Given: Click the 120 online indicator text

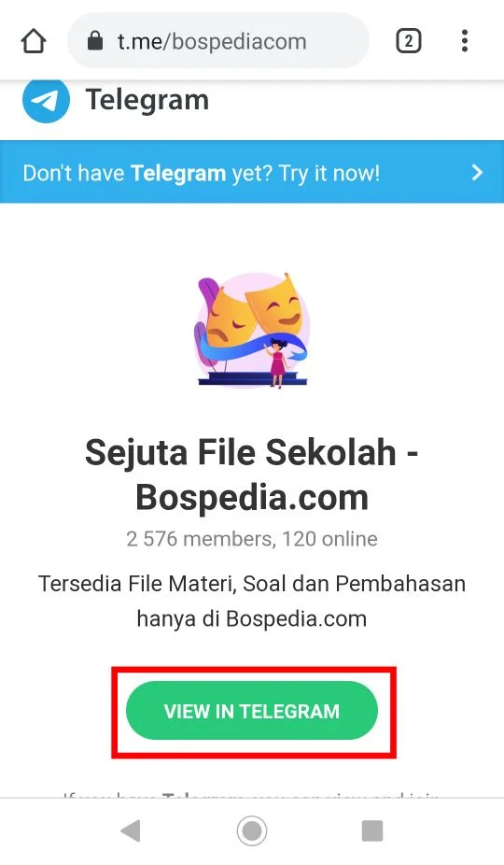Looking at the screenshot, I should (x=329, y=539).
